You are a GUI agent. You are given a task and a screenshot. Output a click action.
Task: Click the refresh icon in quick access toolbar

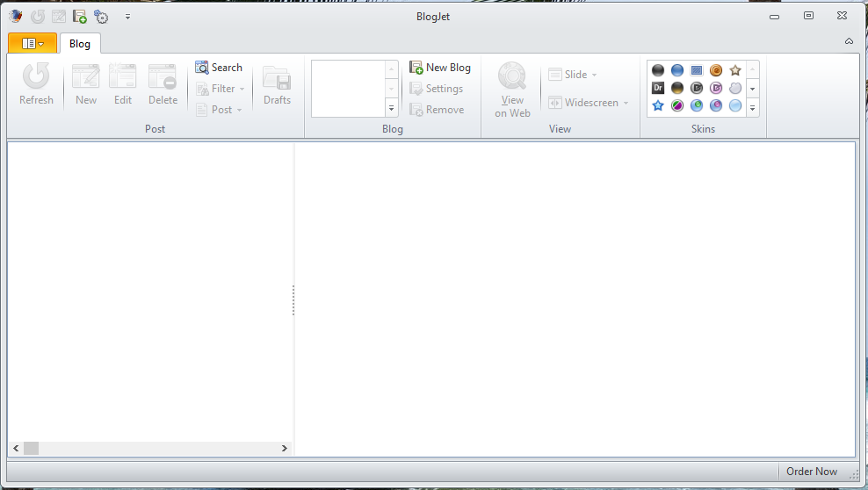(38, 17)
